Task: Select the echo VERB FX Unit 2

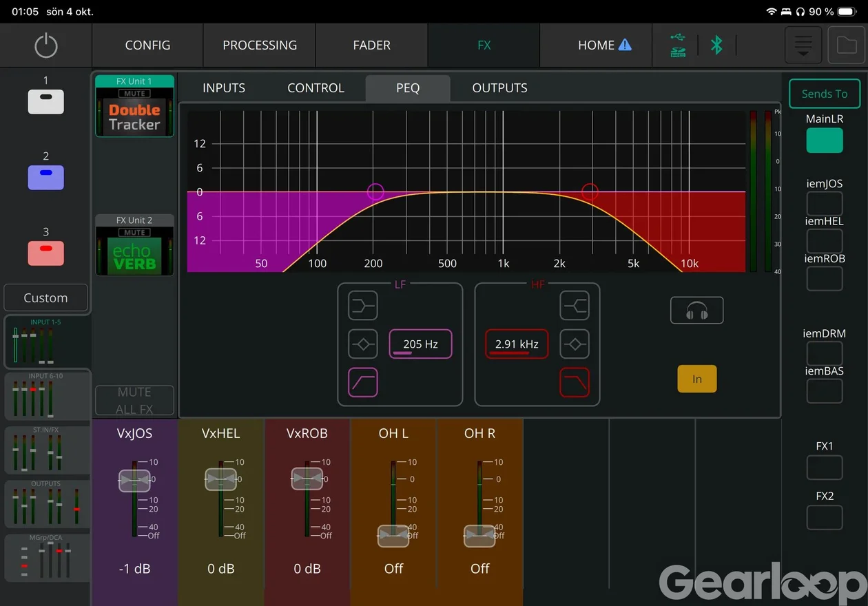Action: point(134,245)
